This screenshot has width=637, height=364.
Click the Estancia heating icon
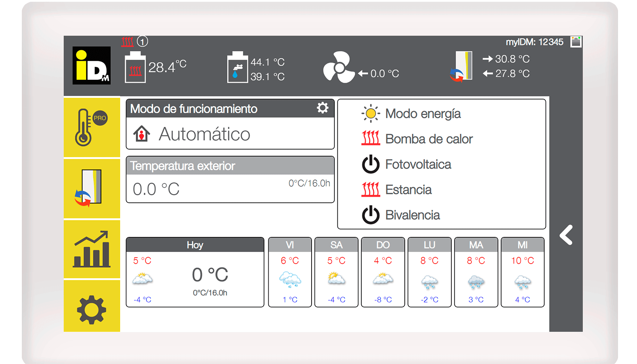point(371,189)
